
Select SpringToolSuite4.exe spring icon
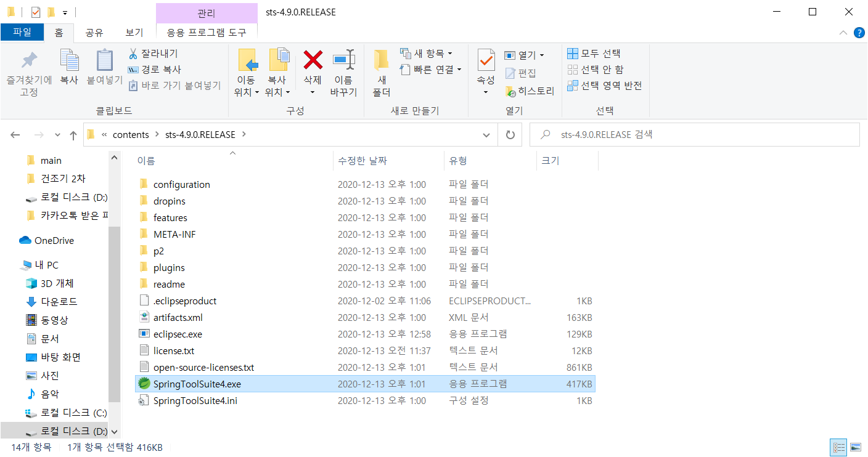pyautogui.click(x=144, y=384)
